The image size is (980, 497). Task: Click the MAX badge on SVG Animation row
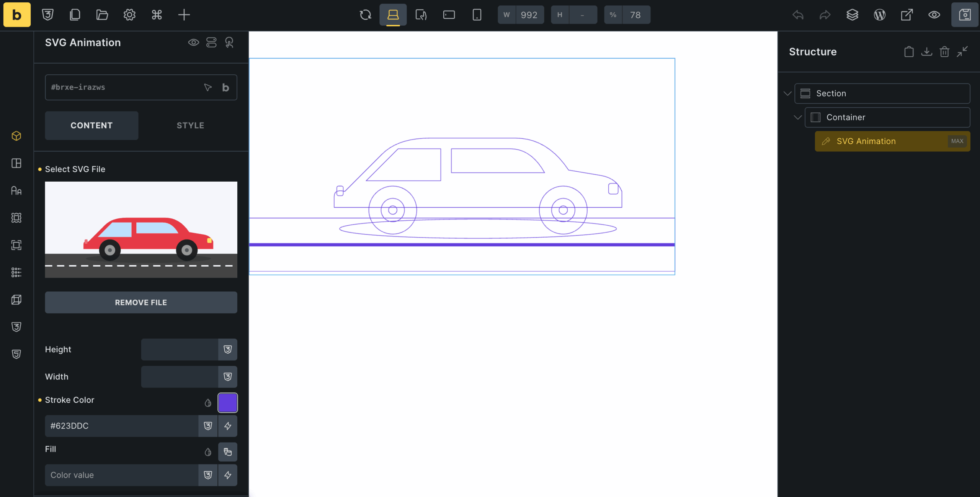pyautogui.click(x=957, y=141)
